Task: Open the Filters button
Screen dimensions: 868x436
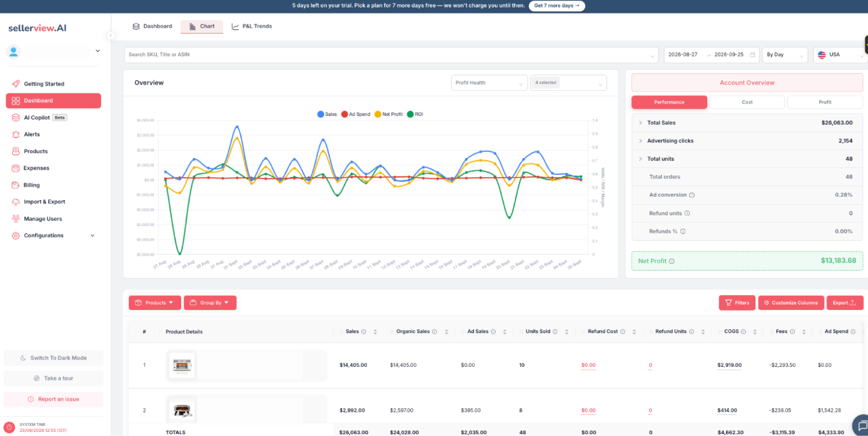Action: 737,303
